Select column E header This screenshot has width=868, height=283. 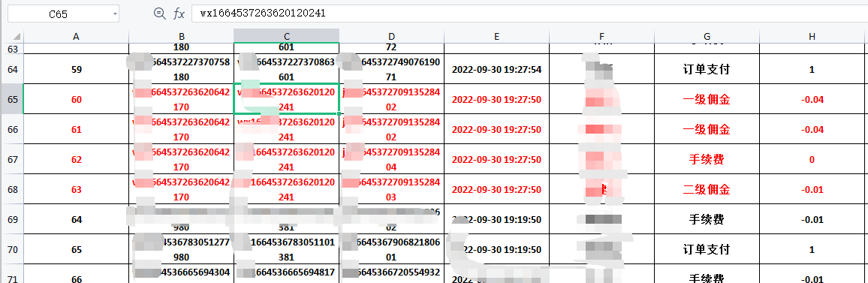pyautogui.click(x=496, y=36)
